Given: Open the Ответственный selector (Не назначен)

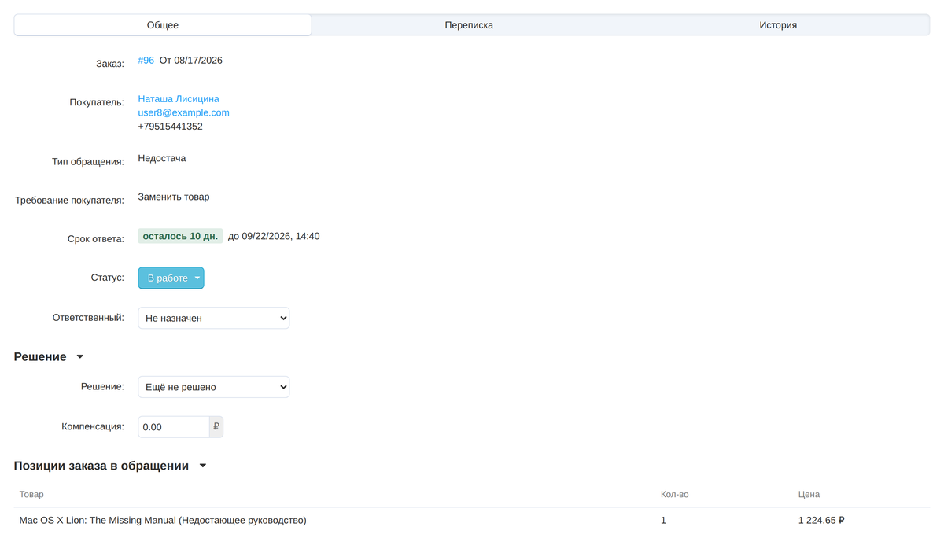Looking at the screenshot, I should point(214,318).
